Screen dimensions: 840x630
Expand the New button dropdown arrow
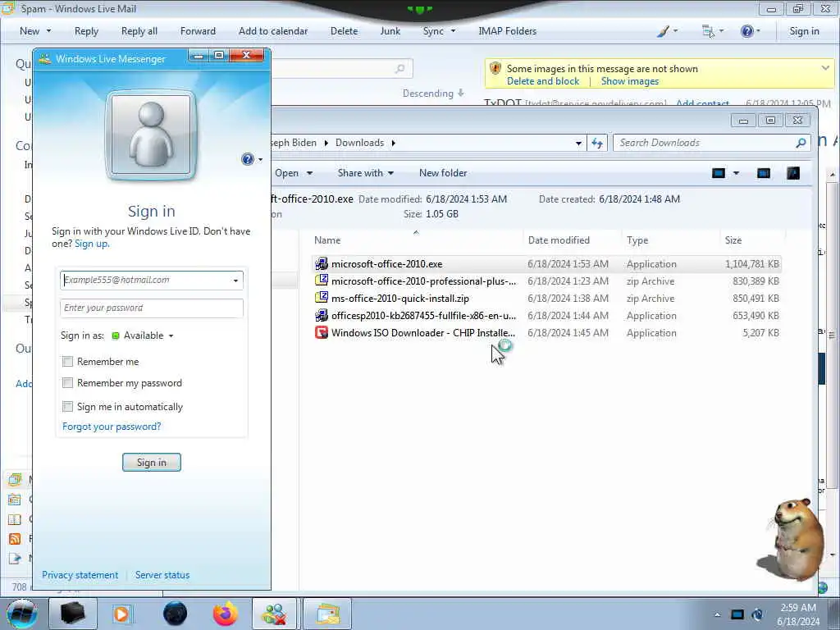[48, 31]
